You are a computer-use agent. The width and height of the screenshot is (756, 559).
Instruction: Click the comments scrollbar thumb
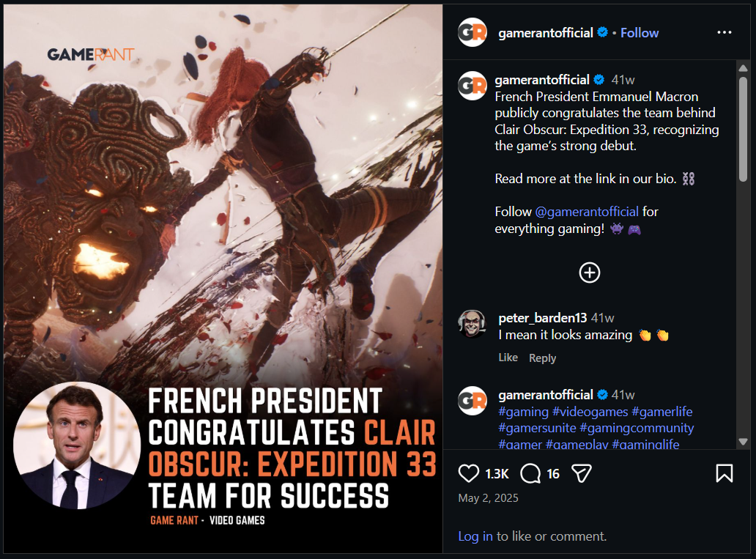743,129
